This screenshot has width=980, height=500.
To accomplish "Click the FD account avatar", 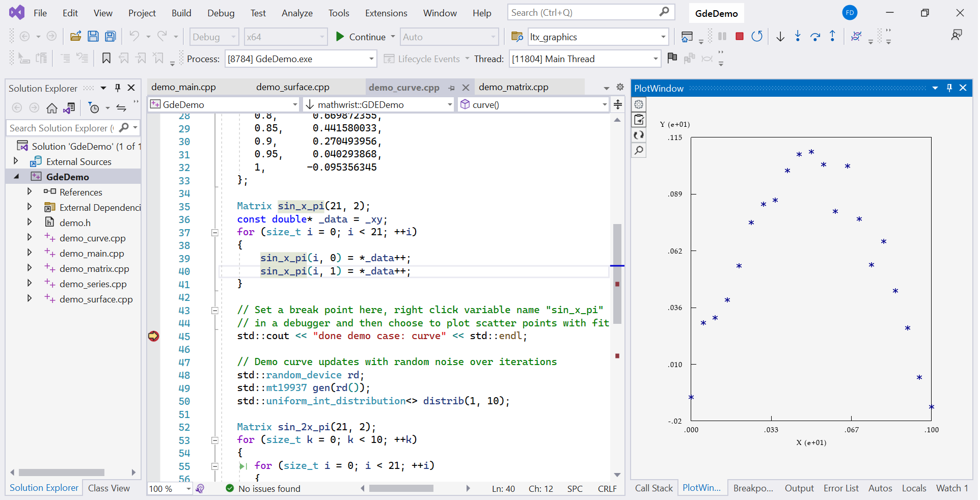I will click(850, 13).
